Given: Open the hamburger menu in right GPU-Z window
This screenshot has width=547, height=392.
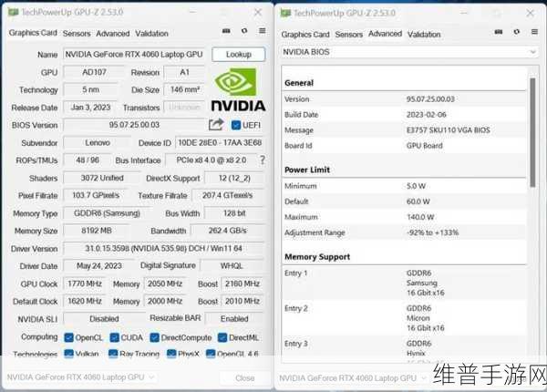Looking at the screenshot, I should click(x=534, y=32).
